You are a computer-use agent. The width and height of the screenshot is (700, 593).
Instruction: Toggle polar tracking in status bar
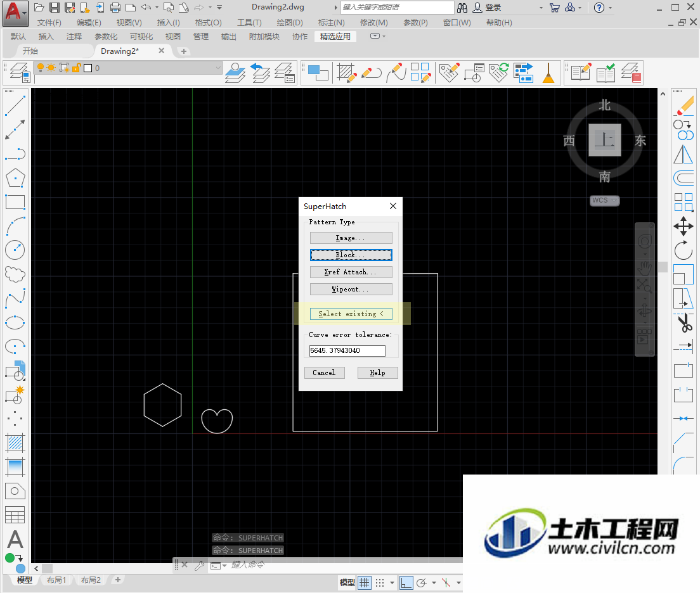[x=421, y=583]
